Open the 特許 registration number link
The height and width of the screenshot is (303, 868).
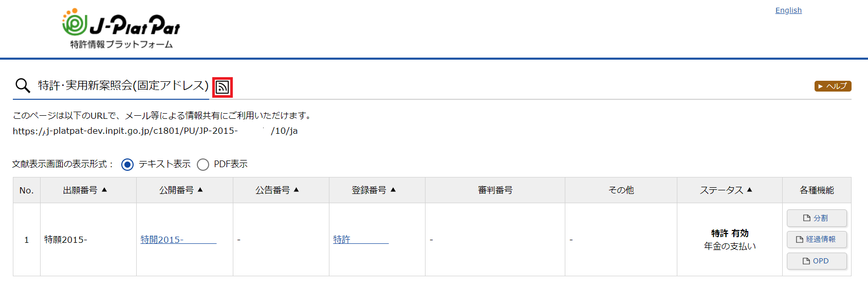coord(342,240)
